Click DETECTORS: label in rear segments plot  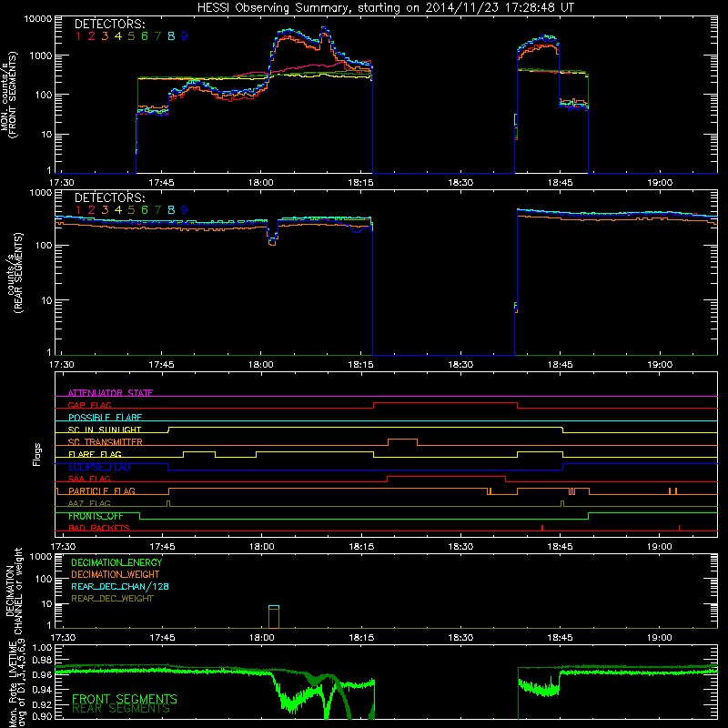[x=109, y=198]
